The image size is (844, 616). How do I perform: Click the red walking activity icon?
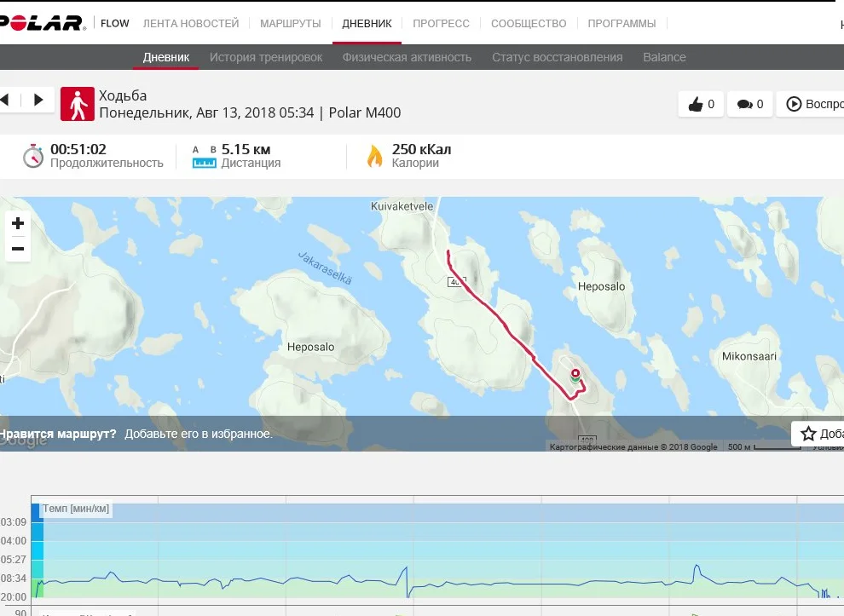78,103
